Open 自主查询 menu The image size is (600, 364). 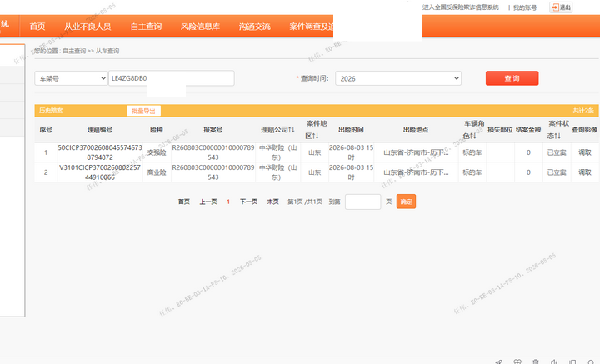[146, 27]
